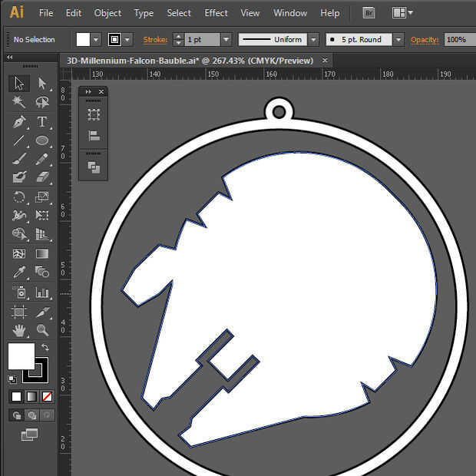
Task: Enable Draw Behind mode
Action: [x=32, y=415]
